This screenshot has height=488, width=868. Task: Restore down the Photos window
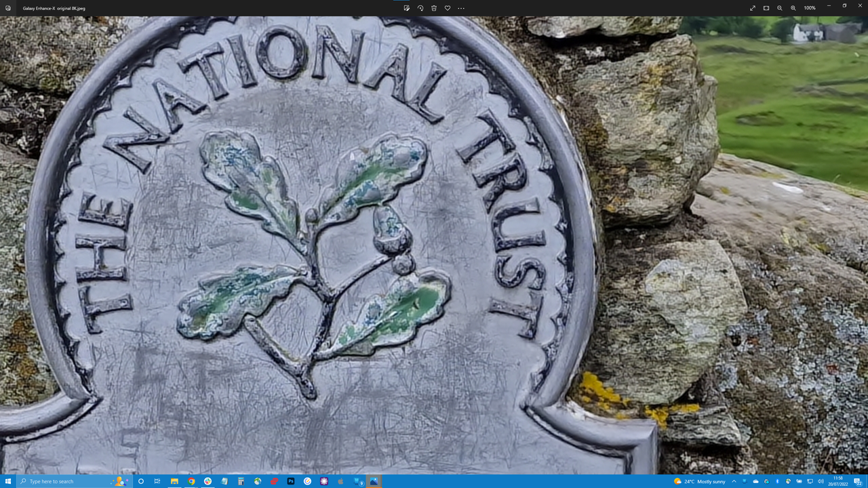(x=844, y=7)
